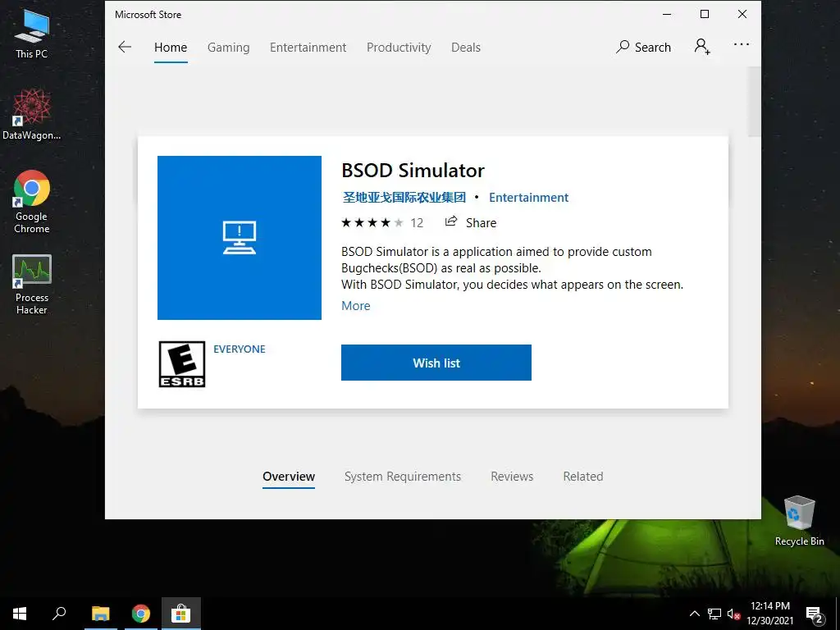Click the 12 ratings count
Viewport: 840px width, 630px height.
point(417,223)
